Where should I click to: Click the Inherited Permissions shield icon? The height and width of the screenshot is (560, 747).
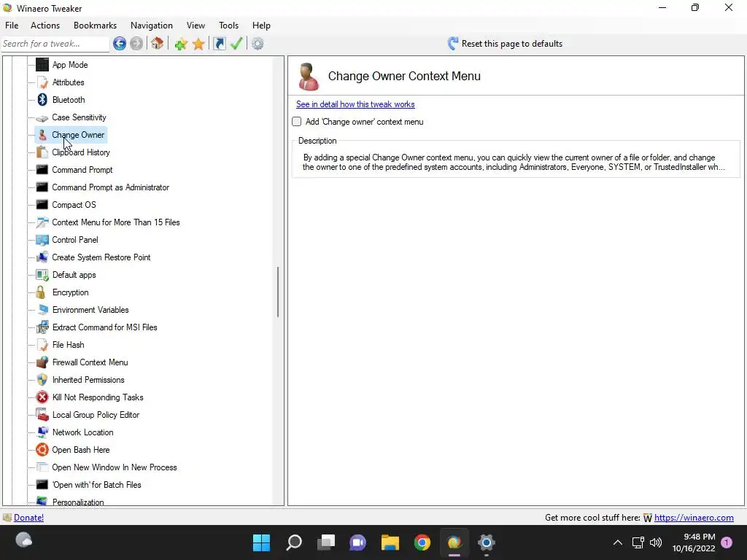(42, 379)
